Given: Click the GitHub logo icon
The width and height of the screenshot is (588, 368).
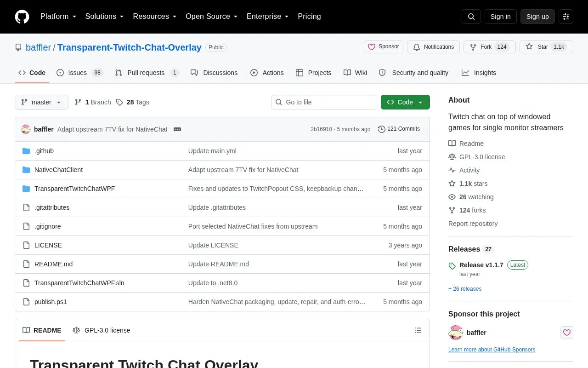Looking at the screenshot, I should click(x=22, y=17).
